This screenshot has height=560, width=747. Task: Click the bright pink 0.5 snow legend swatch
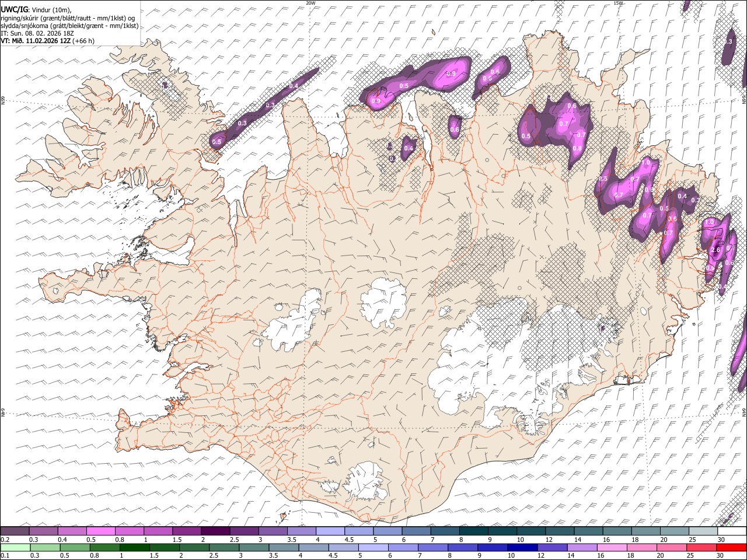[x=101, y=531]
